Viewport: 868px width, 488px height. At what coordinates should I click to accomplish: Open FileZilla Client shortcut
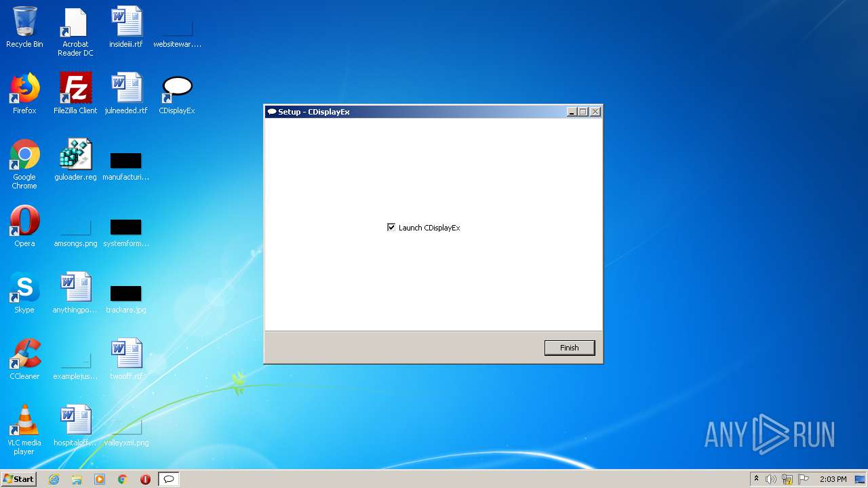point(75,94)
